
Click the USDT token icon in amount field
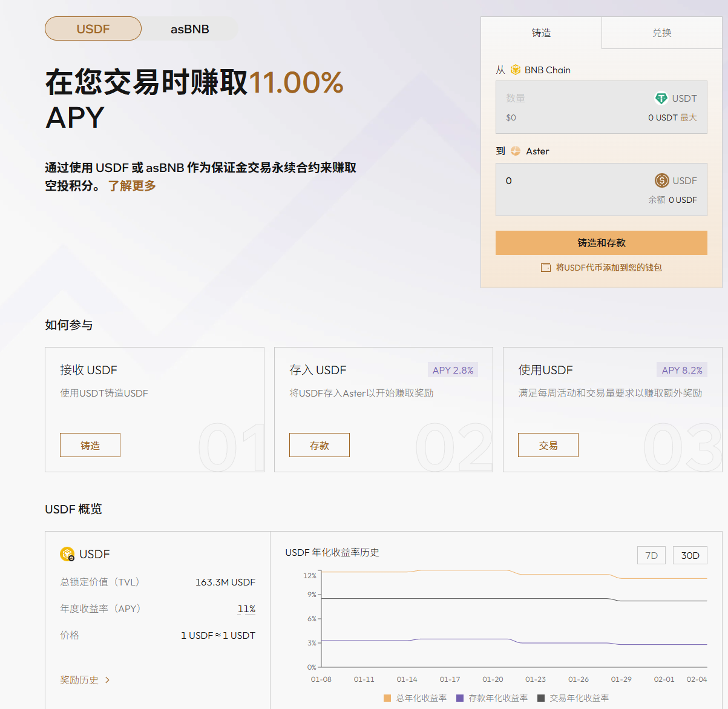(x=661, y=98)
